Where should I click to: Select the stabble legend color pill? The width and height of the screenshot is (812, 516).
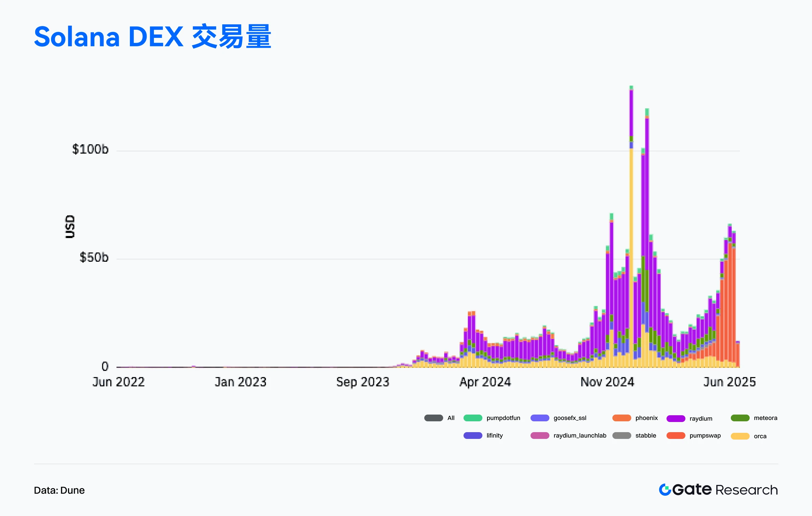(x=622, y=436)
